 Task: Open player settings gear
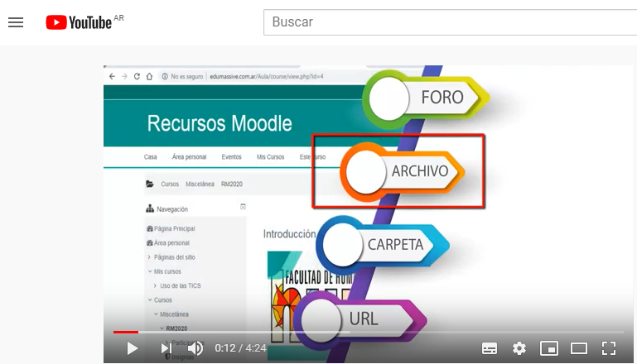pos(519,348)
